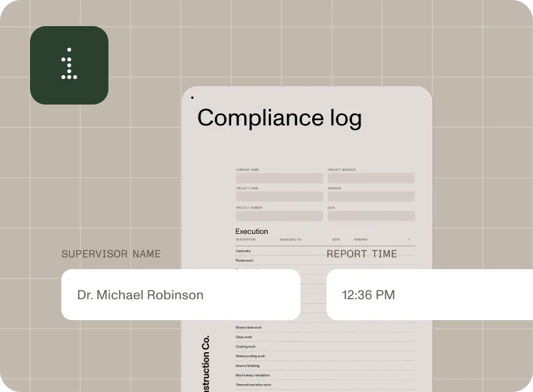Viewport: 533px width, 392px height.
Task: Select the Compliance log document title
Action: (x=280, y=118)
